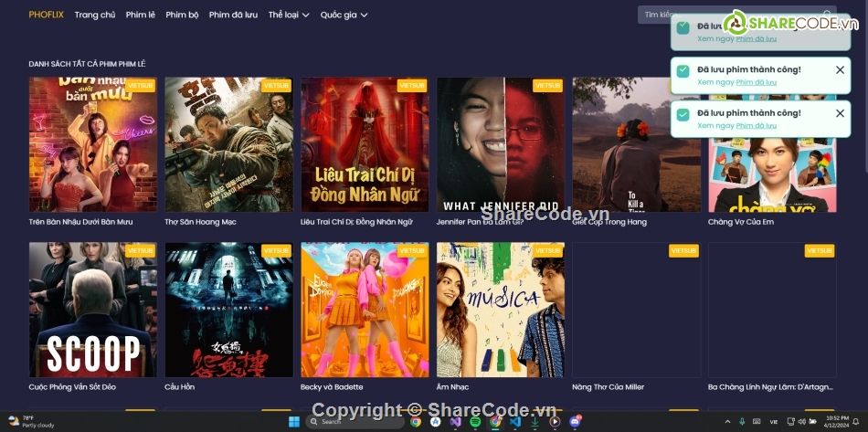Image resolution: width=868 pixels, height=432 pixels.
Task: Expand the Quốc gia dropdown
Action: pos(344,15)
